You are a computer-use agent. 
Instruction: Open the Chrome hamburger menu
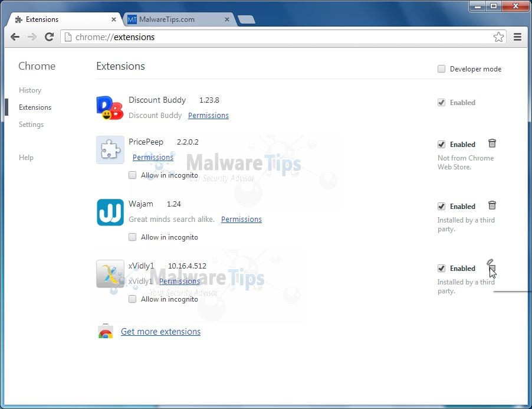(517, 37)
